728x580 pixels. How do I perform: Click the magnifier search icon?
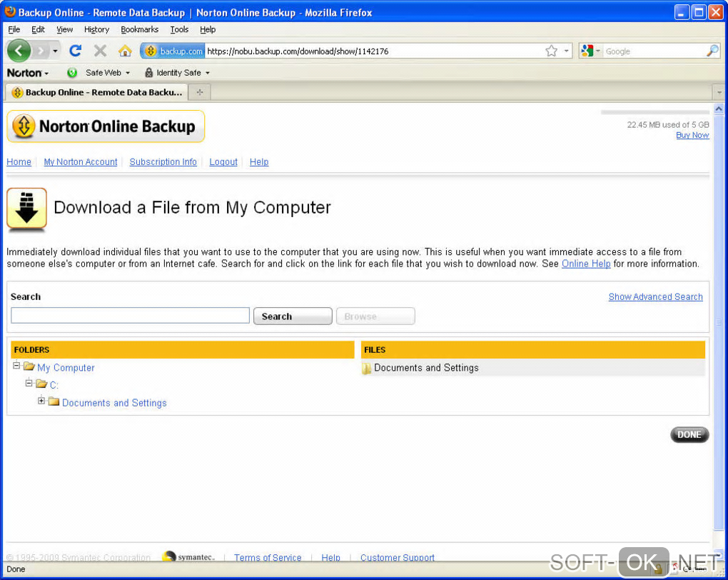pyautogui.click(x=712, y=51)
